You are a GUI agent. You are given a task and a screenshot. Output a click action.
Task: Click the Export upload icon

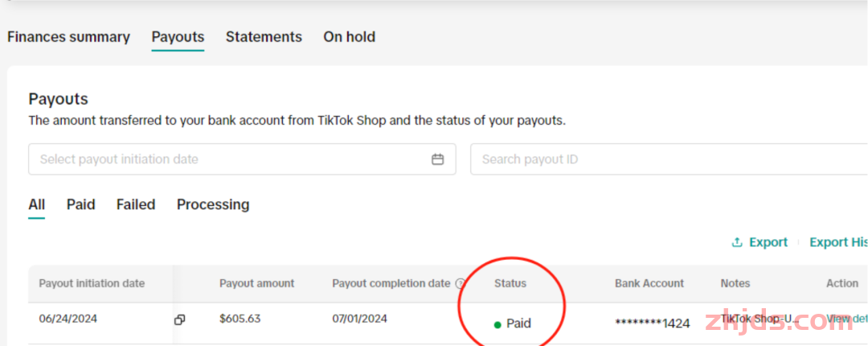click(737, 242)
